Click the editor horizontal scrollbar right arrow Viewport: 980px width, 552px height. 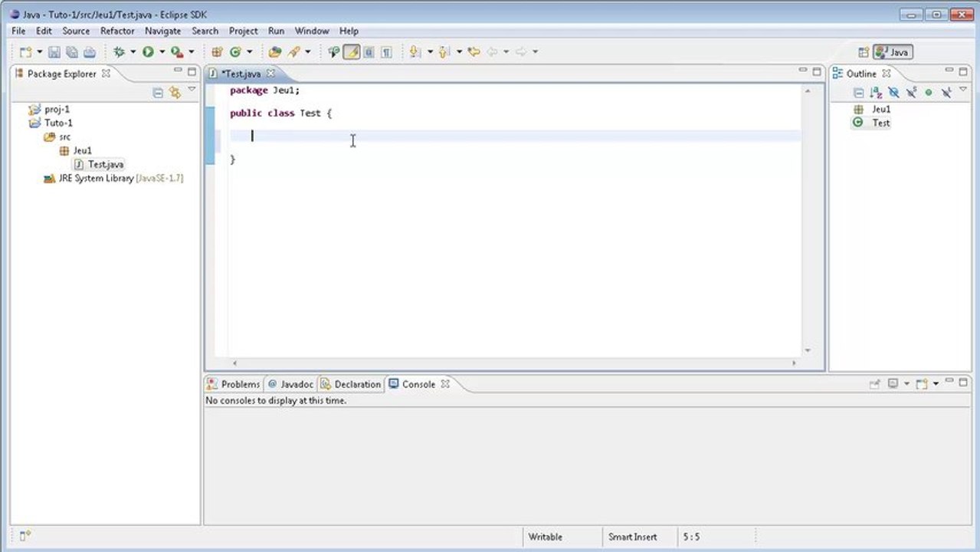795,363
